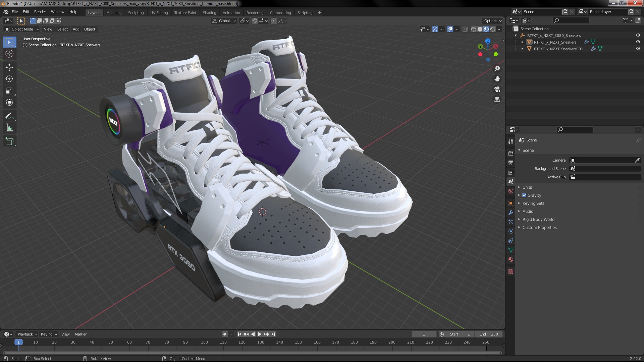Toggle X-ray mode
Screen dimensions: 644x362
(x=465, y=29)
